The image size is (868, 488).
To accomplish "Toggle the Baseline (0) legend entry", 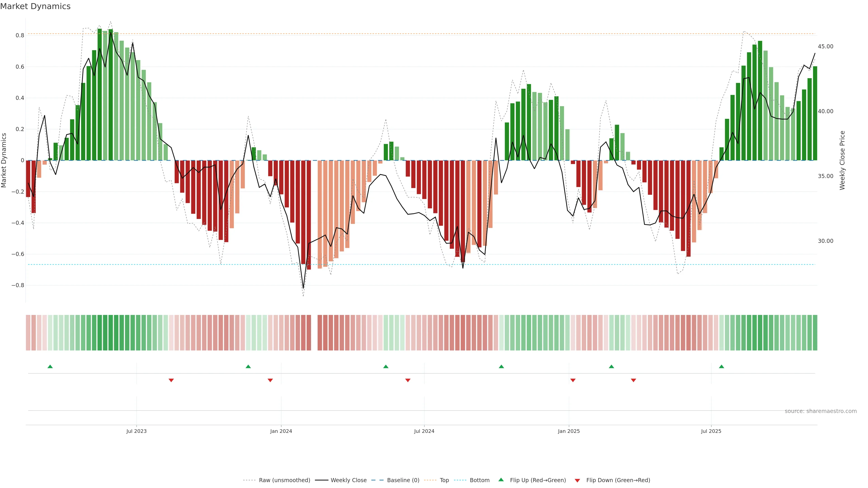I will [403, 480].
